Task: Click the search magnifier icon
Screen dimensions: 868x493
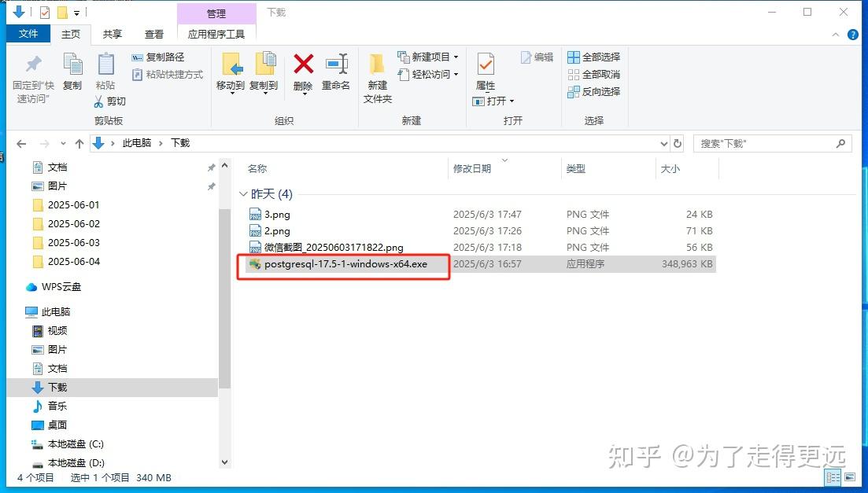Action: [x=841, y=143]
